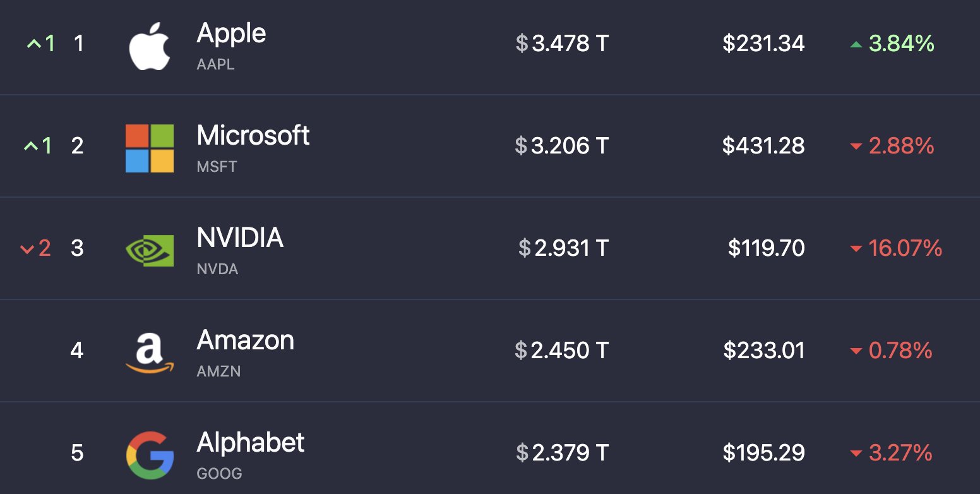The height and width of the screenshot is (494, 980).
Task: Click the green up arrow beside 3.84%
Action: (856, 44)
